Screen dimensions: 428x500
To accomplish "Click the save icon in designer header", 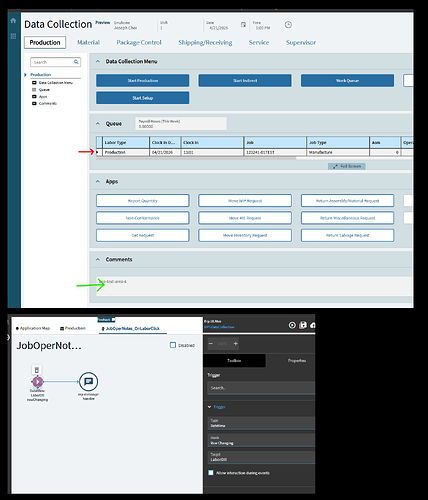I will pos(303,325).
